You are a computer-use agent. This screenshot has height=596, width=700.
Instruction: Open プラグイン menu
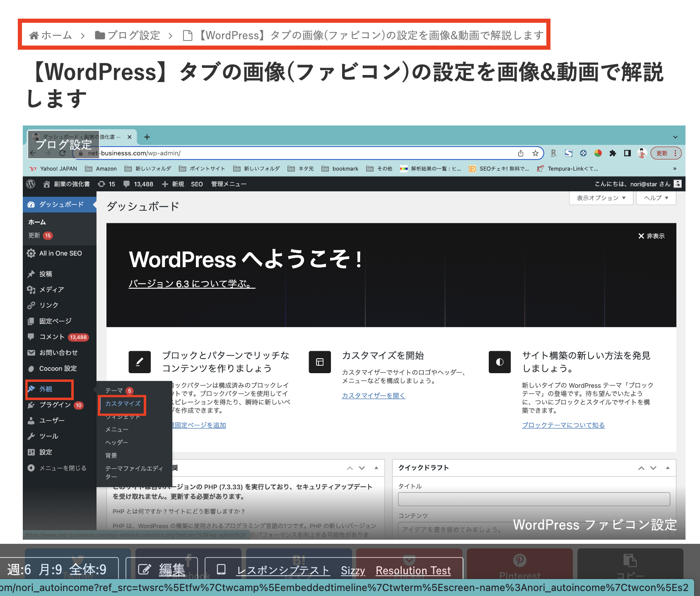pos(60,405)
